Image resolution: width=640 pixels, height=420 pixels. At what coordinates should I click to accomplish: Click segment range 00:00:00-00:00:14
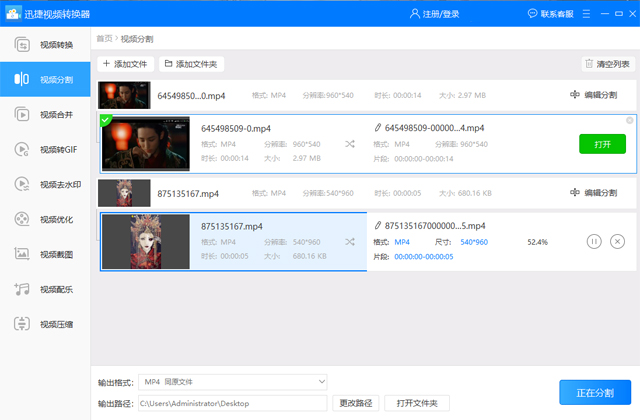[424, 159]
